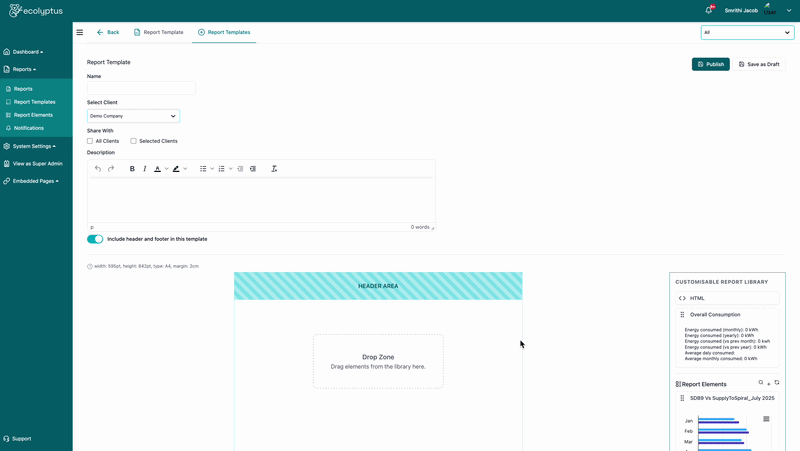Click the "0 words" counter
800x451 pixels.
click(420, 227)
